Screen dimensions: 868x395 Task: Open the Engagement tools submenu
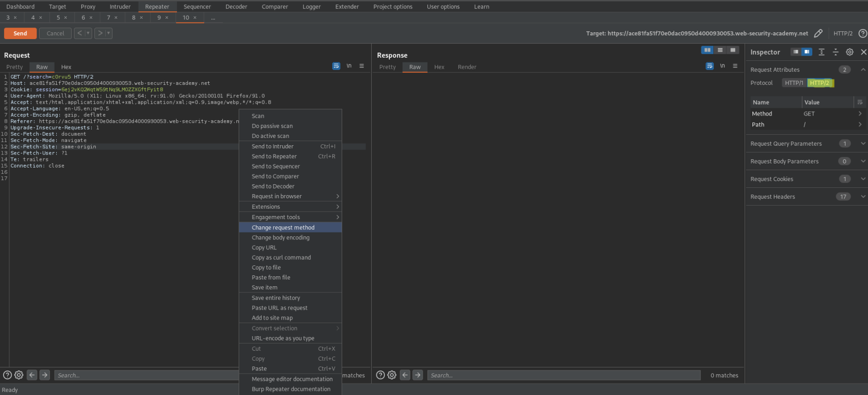[290, 217]
